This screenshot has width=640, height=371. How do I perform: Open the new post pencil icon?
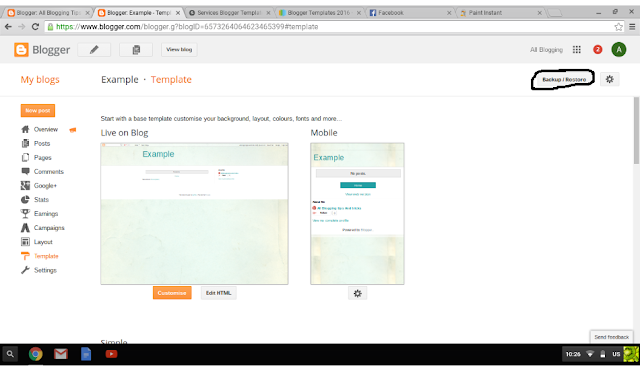coord(94,49)
